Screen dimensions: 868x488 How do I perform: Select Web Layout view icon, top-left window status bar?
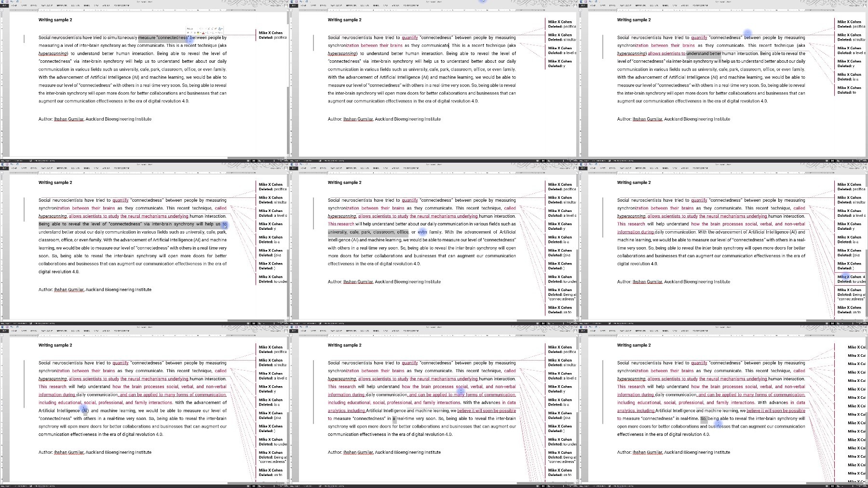point(259,161)
